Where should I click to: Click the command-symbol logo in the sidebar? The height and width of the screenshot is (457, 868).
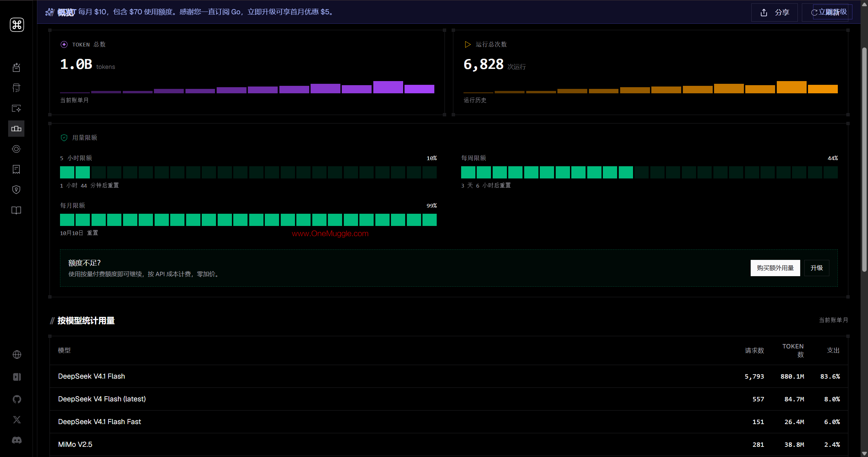[17, 25]
